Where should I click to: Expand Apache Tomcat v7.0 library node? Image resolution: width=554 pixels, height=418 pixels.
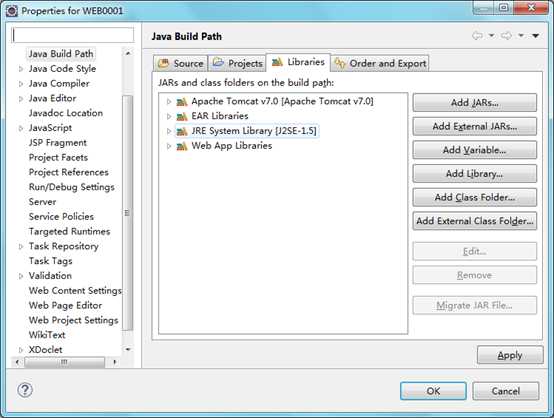click(x=169, y=102)
